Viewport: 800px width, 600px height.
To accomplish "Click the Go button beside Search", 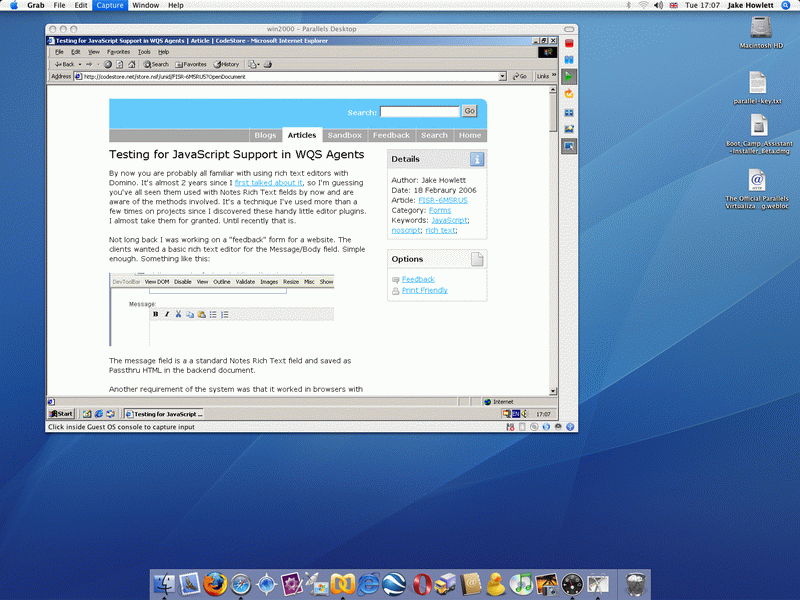I will (469, 112).
